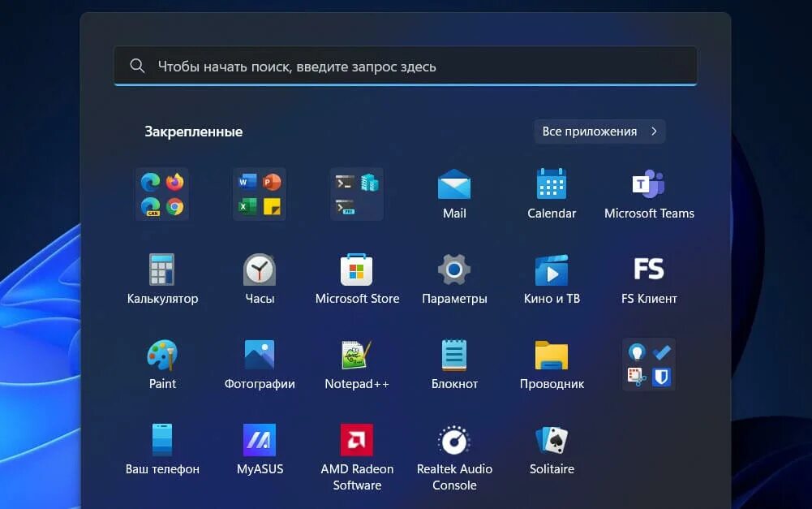Click the To Do checkmark icon in folder

661,352
